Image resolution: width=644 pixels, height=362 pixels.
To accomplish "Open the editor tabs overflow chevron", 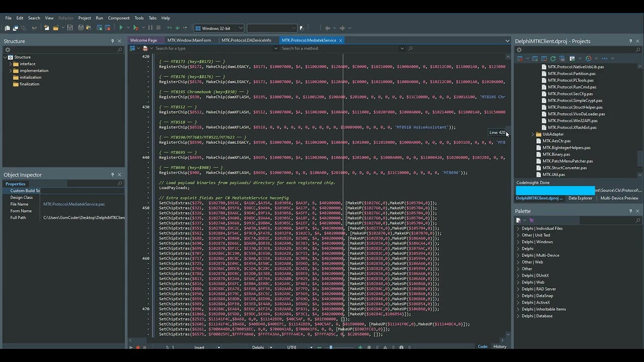I will click(507, 40).
